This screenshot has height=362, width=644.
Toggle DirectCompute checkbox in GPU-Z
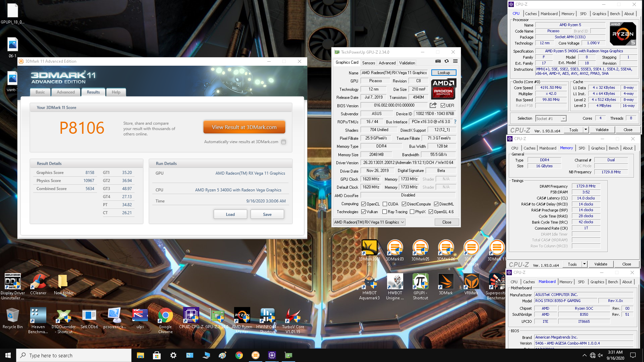404,204
